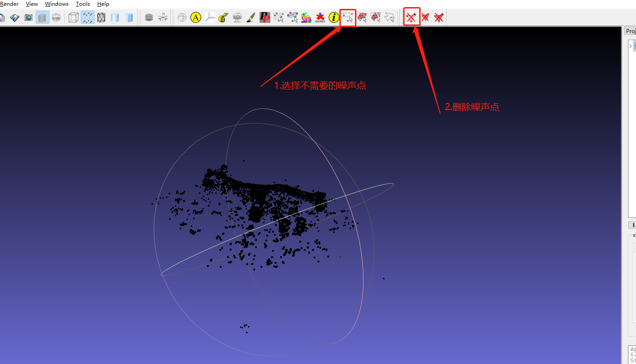Select the smooth shaded cylinder icon
The image size is (636, 364).
point(115,17)
